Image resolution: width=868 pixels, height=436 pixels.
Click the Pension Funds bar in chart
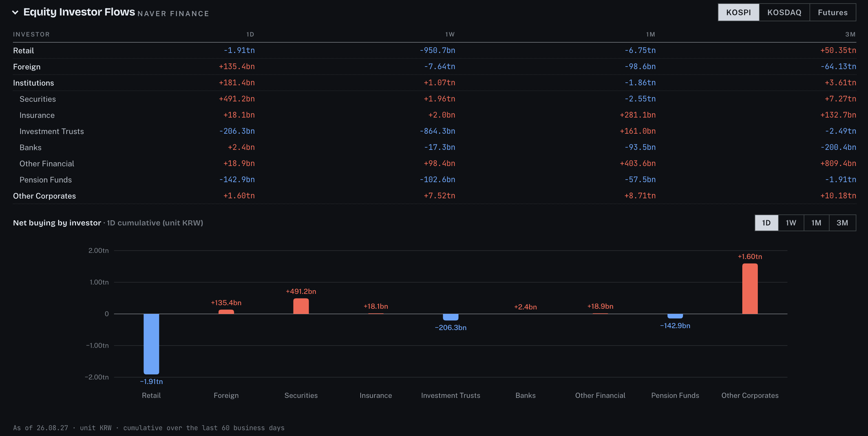pyautogui.click(x=675, y=316)
